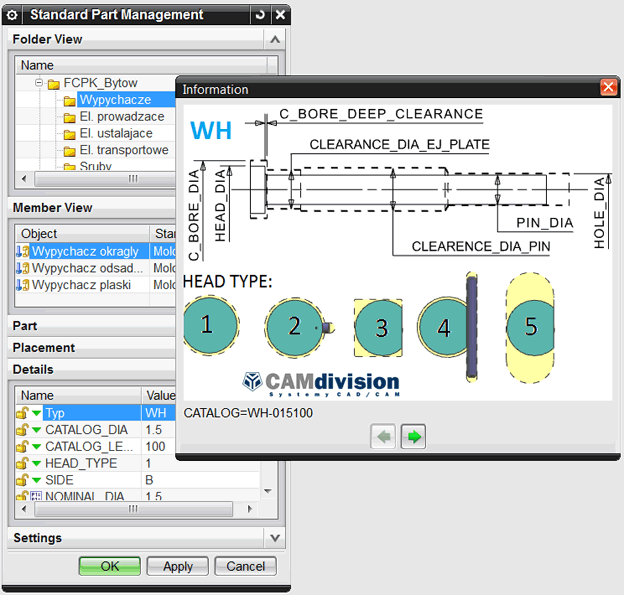Close the Standard Part Management dialog
This screenshot has height=595, width=624.
(280, 15)
